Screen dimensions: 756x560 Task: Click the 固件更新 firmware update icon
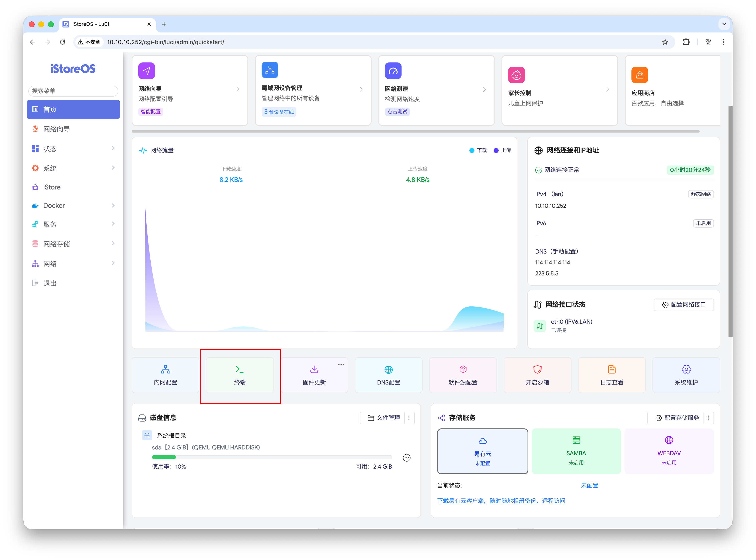314,369
